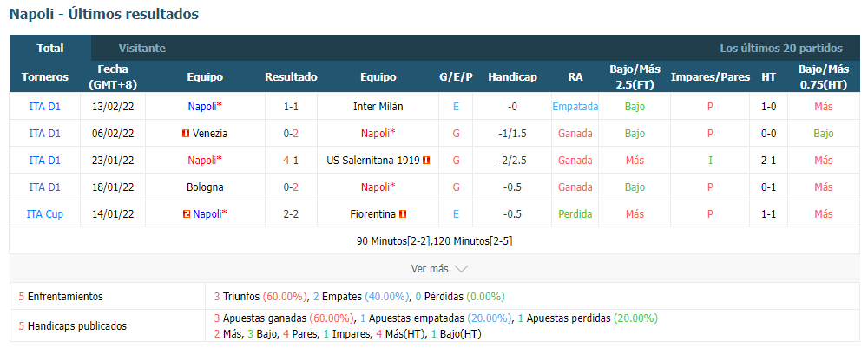868x348 pixels.
Task: Click the Bologna team name
Action: [205, 187]
